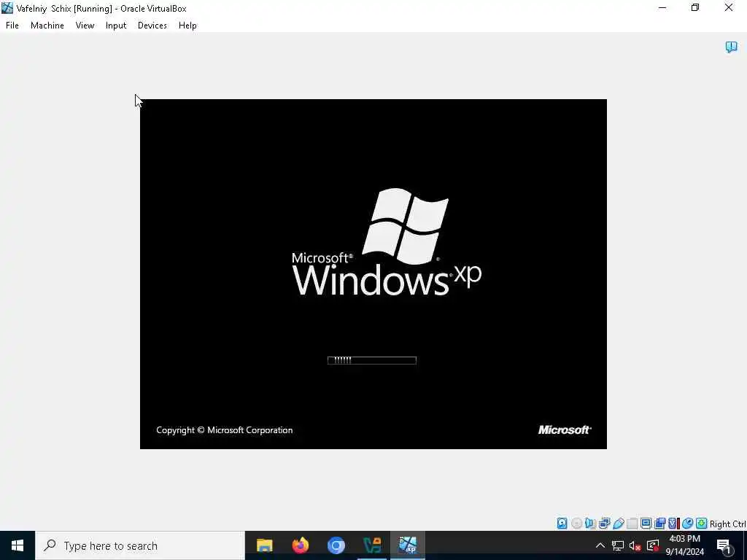Screen dimensions: 747x560
Task: Click the optical disk indicator
Action: pyautogui.click(x=576, y=524)
